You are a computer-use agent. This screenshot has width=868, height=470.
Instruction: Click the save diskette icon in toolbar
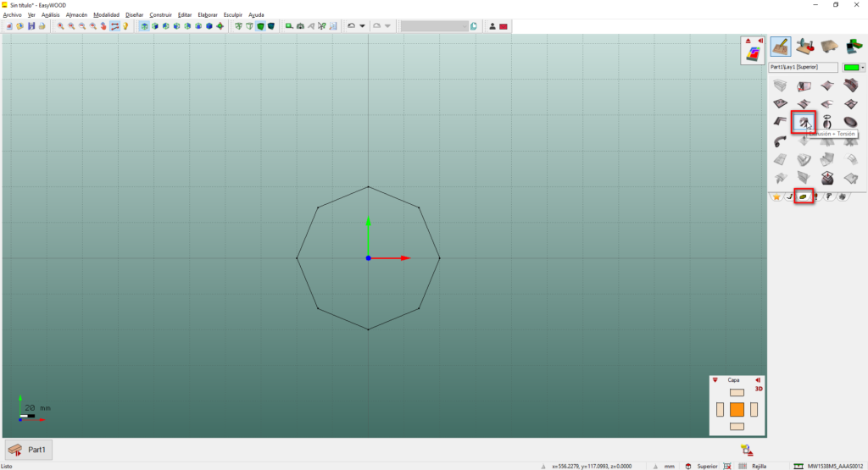pos(31,26)
